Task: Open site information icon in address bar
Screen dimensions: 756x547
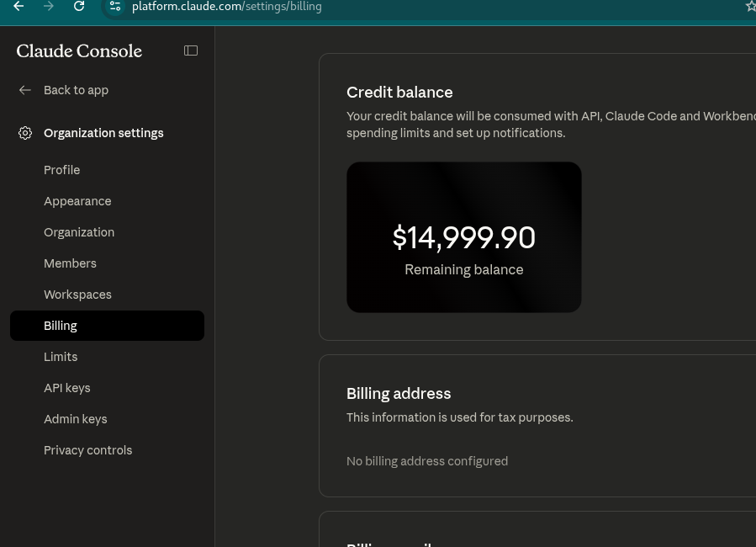Action: pyautogui.click(x=115, y=6)
